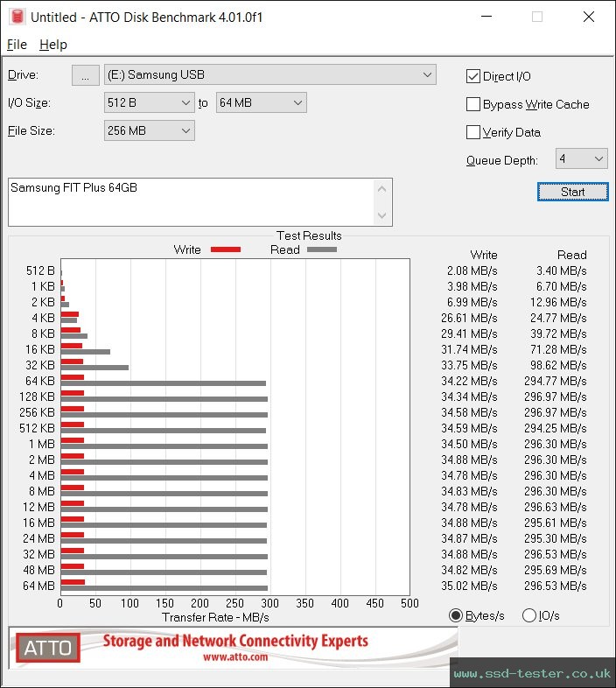Click the 34.59 MB/s write value
Screen dimensions: 616x688
(x=469, y=428)
